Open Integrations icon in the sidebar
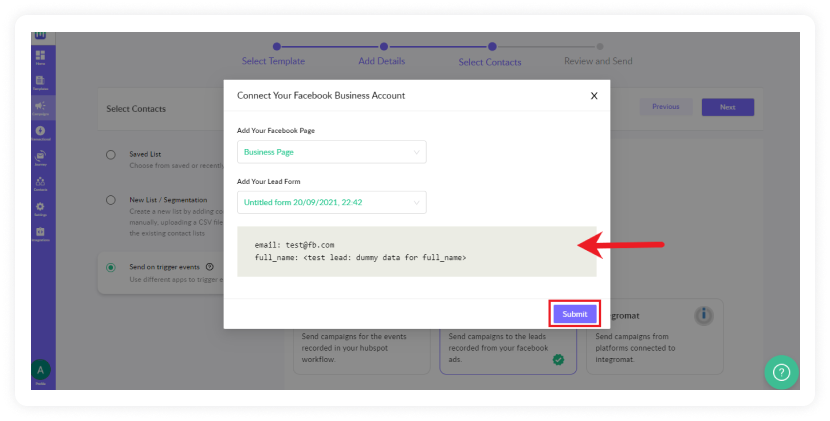 tap(40, 234)
